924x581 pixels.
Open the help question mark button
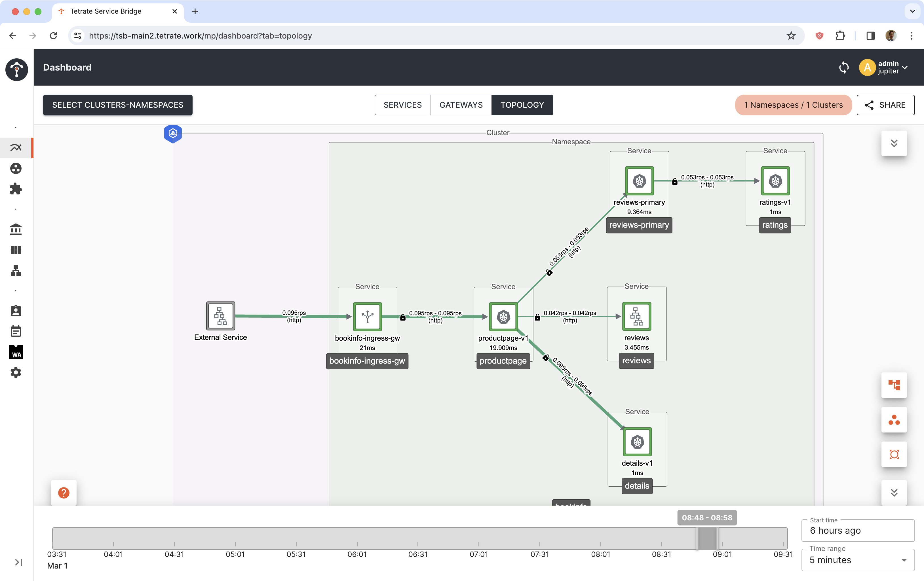coord(64,493)
